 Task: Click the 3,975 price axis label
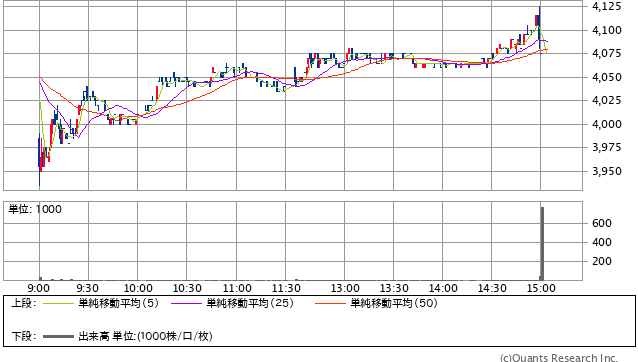coord(607,147)
